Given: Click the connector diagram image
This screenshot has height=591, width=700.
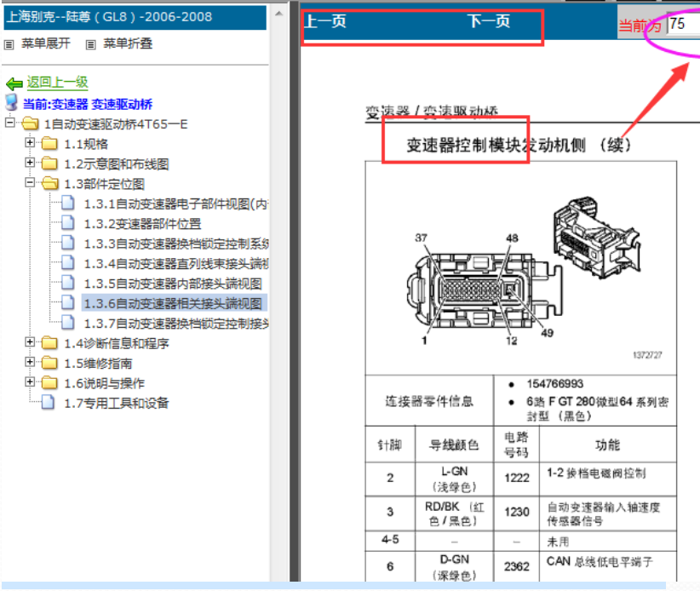Looking at the screenshot, I should pyautogui.click(x=522, y=269).
